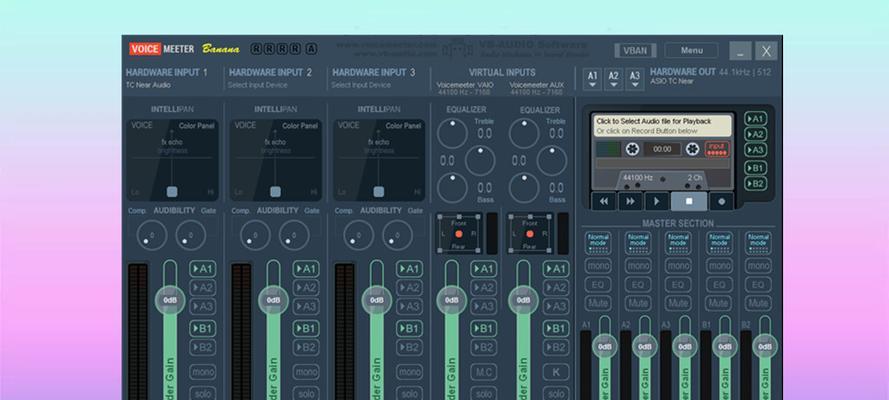Toggle A1 routing on Voicemeeter AUX strip
The height and width of the screenshot is (400, 889).
[x=556, y=269]
